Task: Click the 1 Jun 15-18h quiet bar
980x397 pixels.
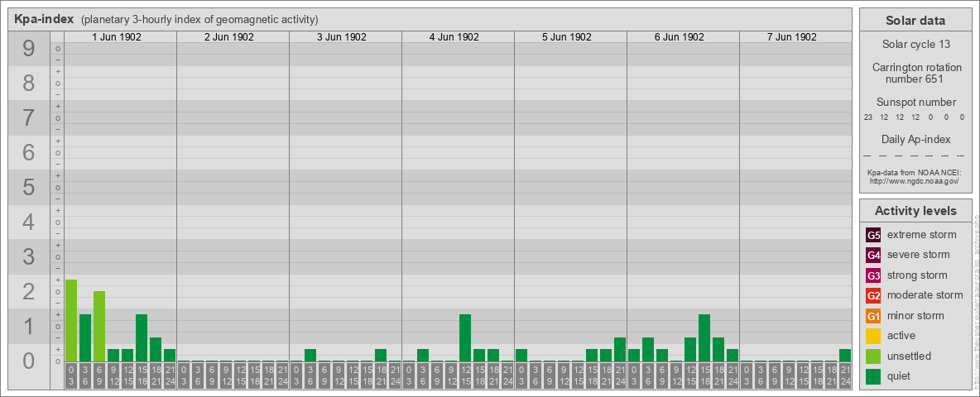Action: (x=142, y=337)
